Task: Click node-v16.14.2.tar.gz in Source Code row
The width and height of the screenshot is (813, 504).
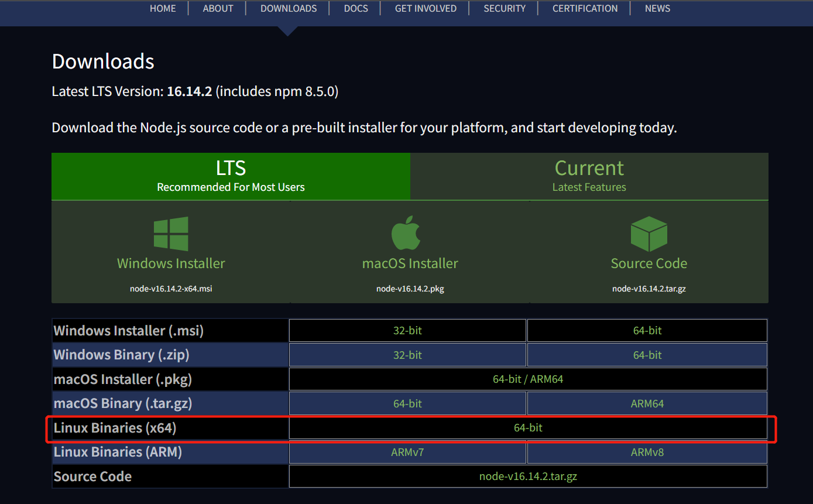Action: pyautogui.click(x=528, y=476)
